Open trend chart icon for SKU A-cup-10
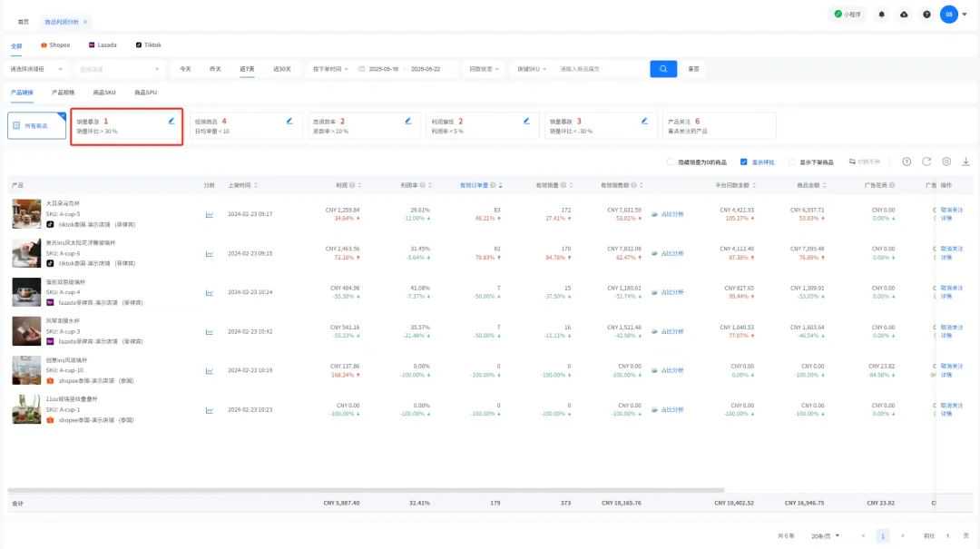 [x=210, y=371]
